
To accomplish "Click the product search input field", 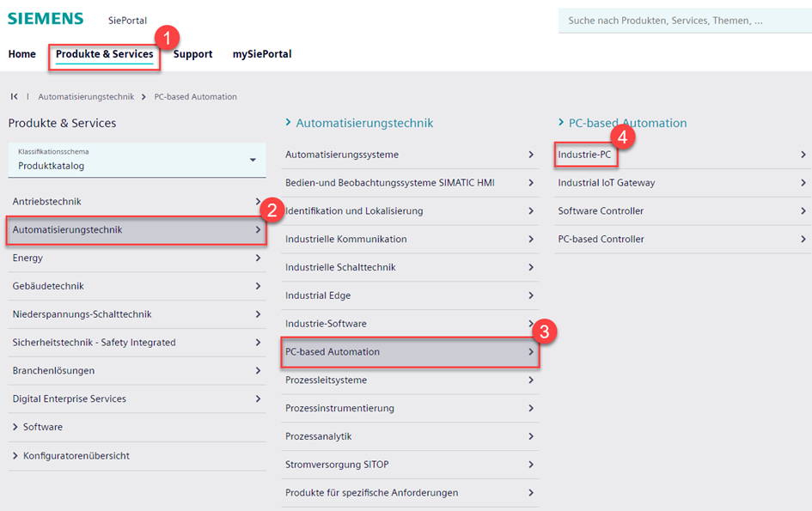I will (683, 21).
